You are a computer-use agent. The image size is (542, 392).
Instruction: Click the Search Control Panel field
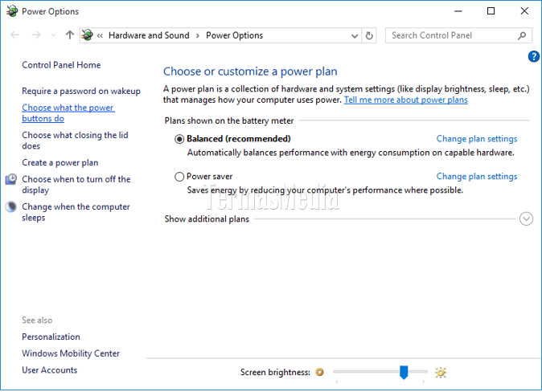pos(458,35)
